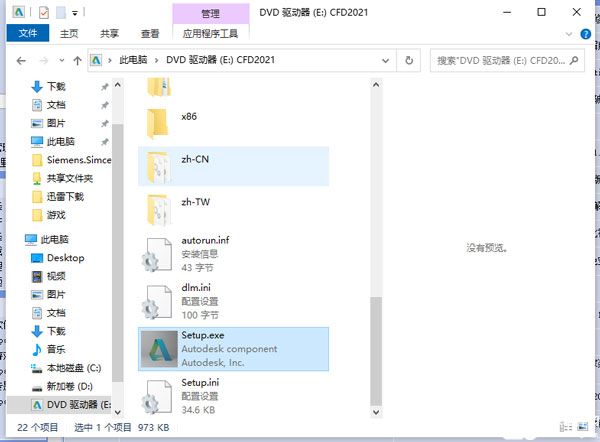Open the recent locations dropdown arrow
This screenshot has height=442, width=600.
click(x=56, y=60)
